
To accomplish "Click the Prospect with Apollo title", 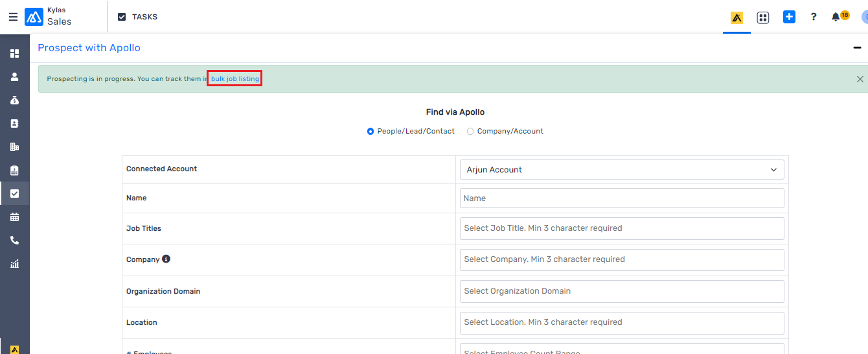I will (x=89, y=48).
